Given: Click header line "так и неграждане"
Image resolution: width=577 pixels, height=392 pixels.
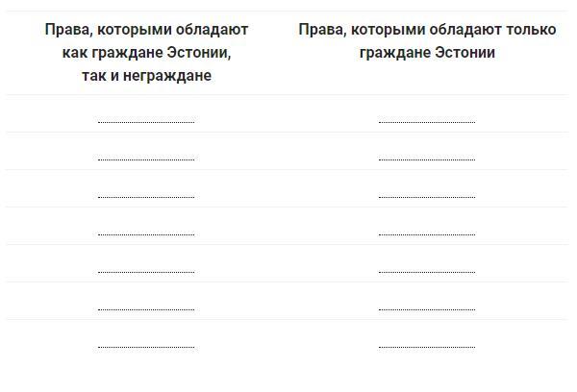Looking at the screenshot, I should [x=146, y=76].
